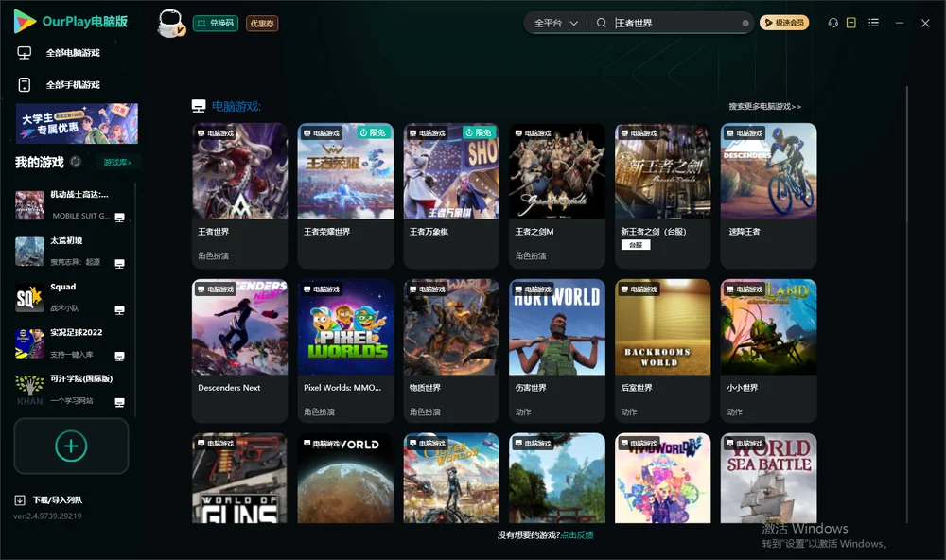Open the 下载/导入列队 download queue
This screenshot has width=946, height=560.
(49, 499)
